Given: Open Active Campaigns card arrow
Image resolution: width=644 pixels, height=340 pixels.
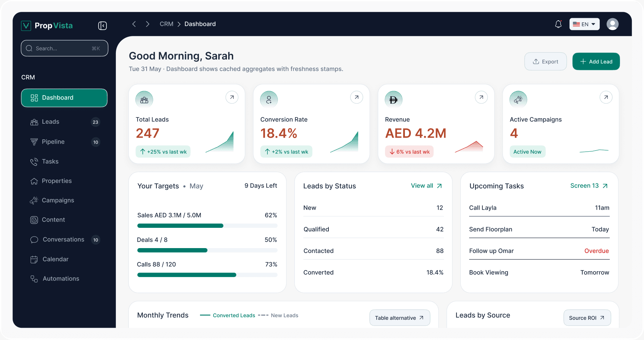Looking at the screenshot, I should click(x=606, y=97).
